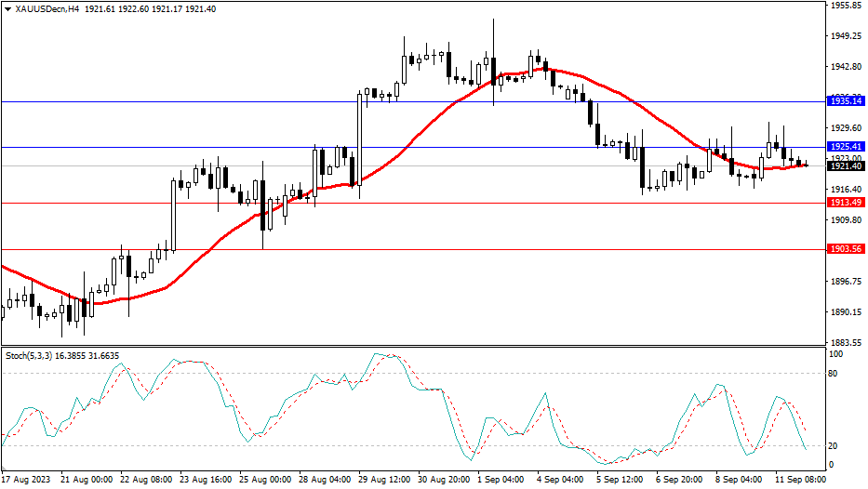This screenshot has width=868, height=489.
Task: Click the 20 level on Stochastic scale
Action: pyautogui.click(x=835, y=445)
